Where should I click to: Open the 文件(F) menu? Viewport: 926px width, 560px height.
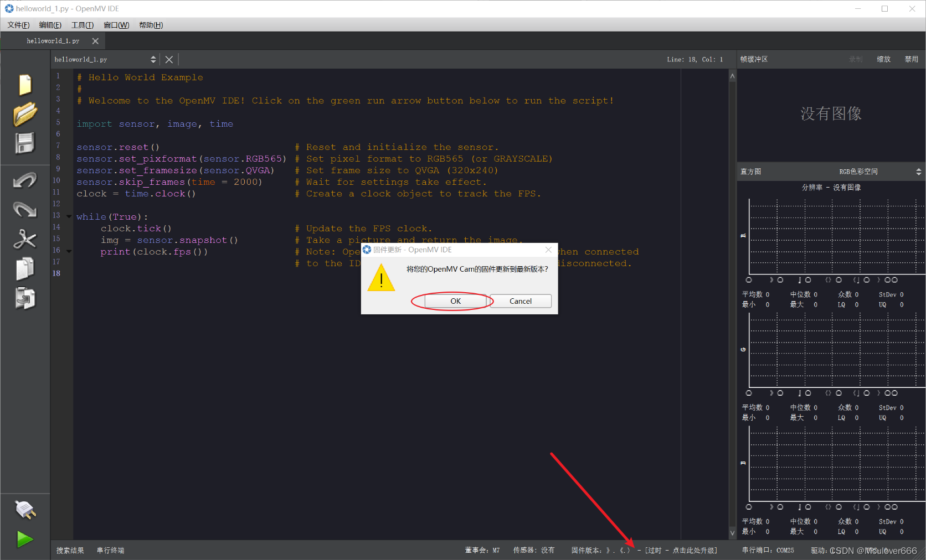(18, 25)
